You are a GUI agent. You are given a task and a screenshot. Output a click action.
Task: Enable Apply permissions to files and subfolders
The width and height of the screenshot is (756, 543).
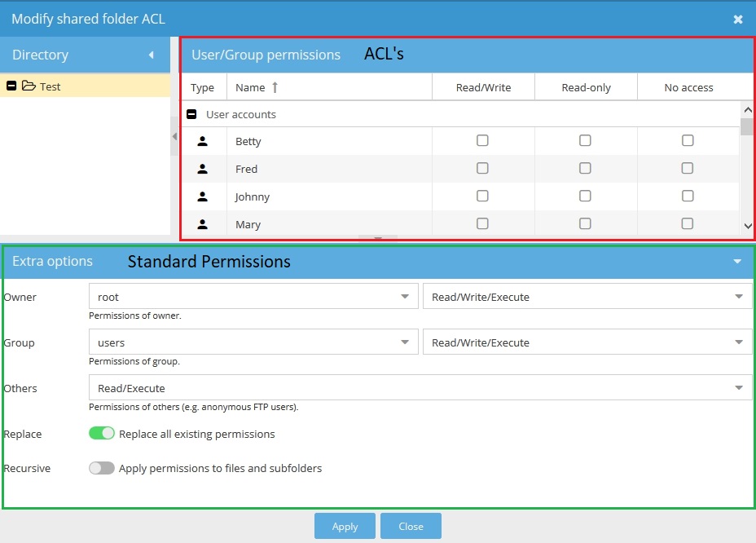[x=101, y=468]
